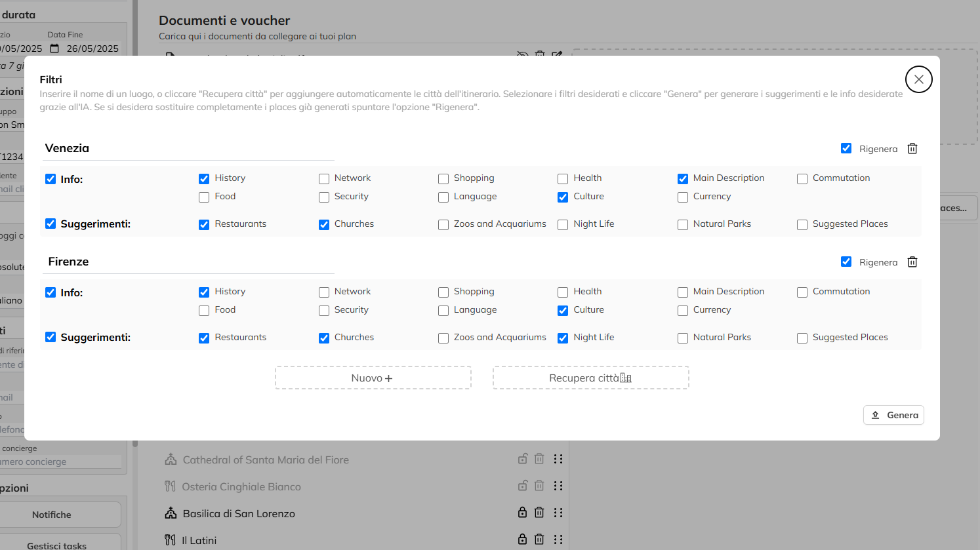
Task: Close the Filtri dialog
Action: [x=918, y=79]
